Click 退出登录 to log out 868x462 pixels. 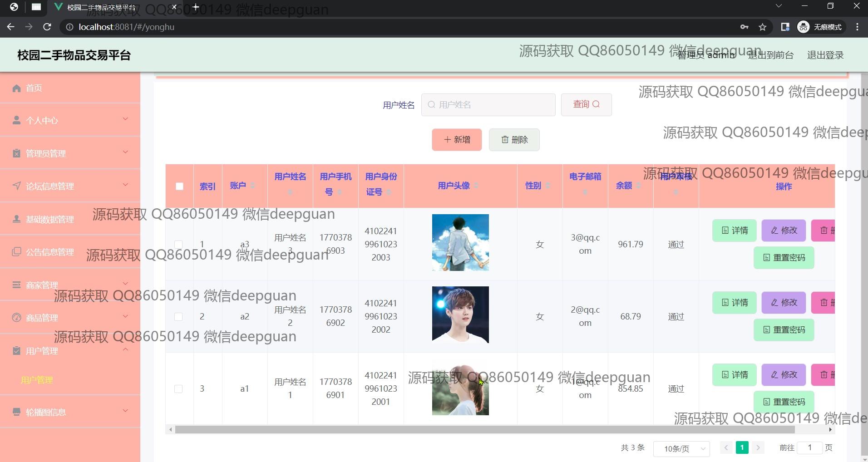click(x=825, y=55)
